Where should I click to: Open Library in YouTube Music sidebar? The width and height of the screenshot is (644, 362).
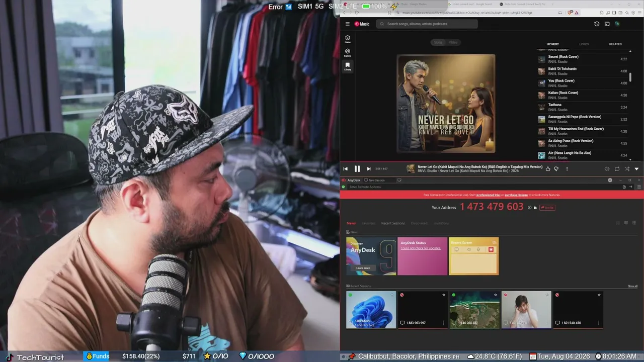347,66
